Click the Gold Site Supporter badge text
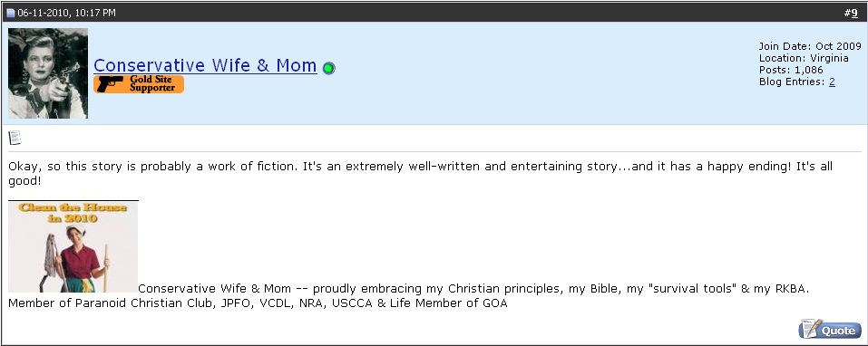868x346 pixels. coord(152,83)
